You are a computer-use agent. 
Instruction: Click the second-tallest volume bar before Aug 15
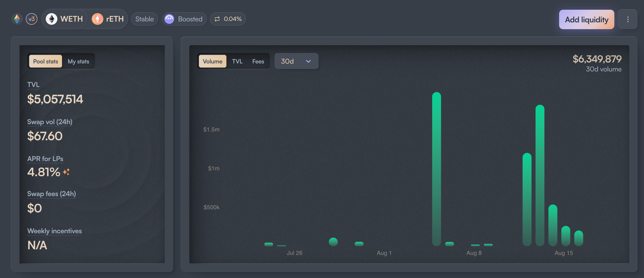tap(540, 175)
